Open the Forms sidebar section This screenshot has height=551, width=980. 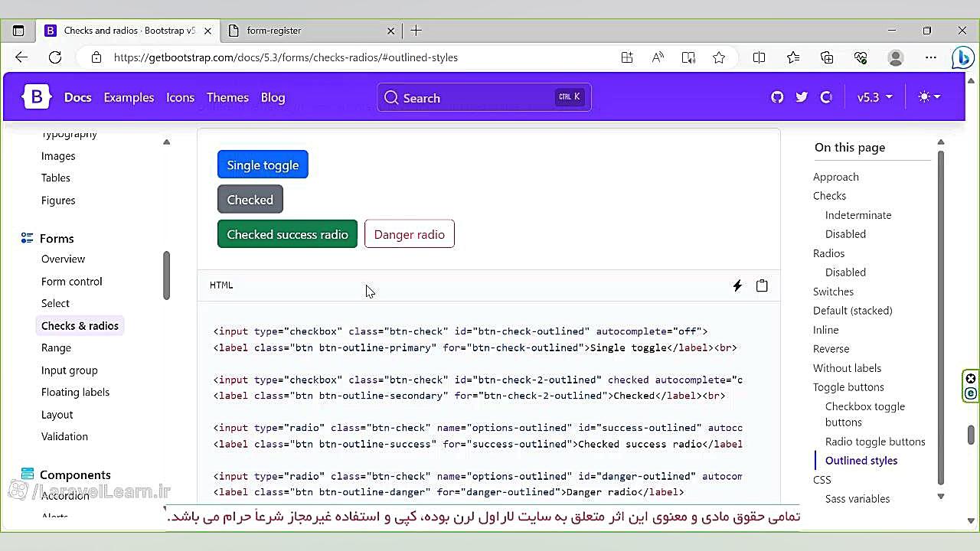coord(57,238)
